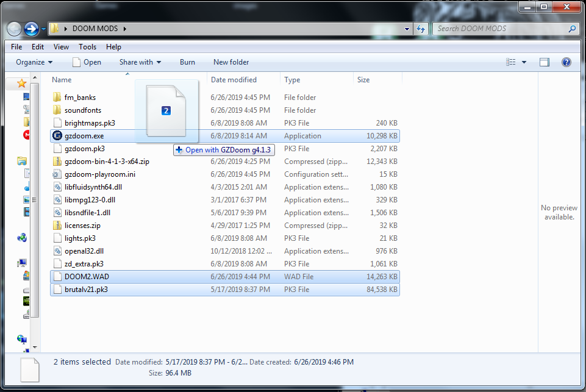The width and height of the screenshot is (586, 392).
Task: Open the View menu
Action: tap(61, 47)
